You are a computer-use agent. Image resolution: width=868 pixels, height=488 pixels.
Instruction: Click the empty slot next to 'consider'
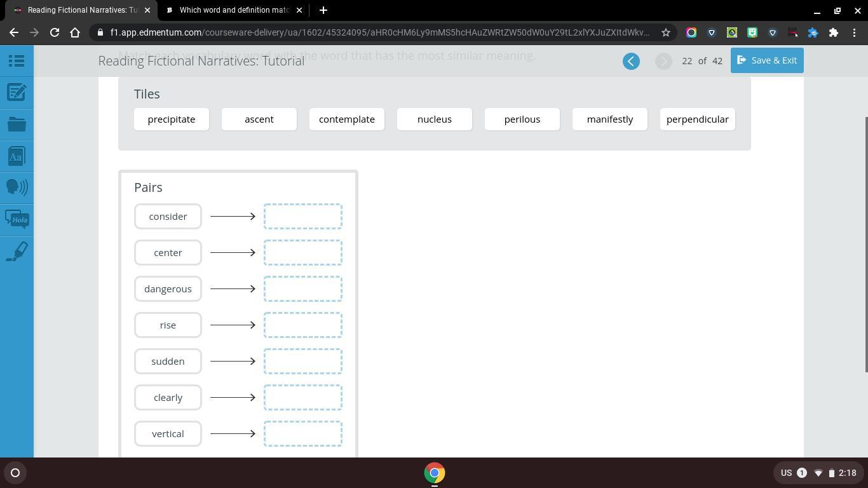tap(303, 217)
